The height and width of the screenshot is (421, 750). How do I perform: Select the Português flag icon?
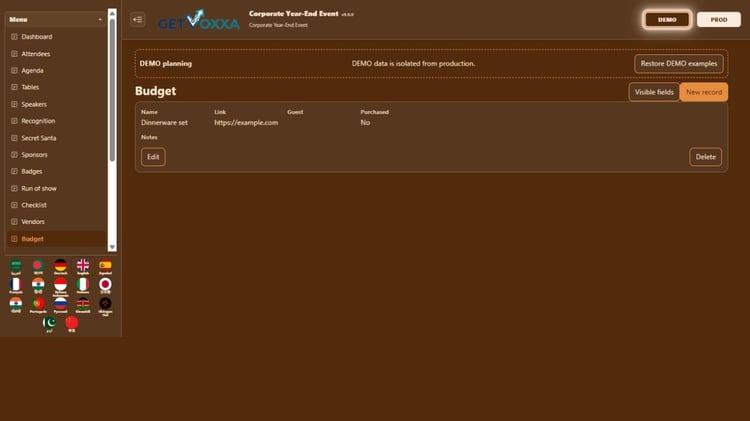(x=38, y=304)
